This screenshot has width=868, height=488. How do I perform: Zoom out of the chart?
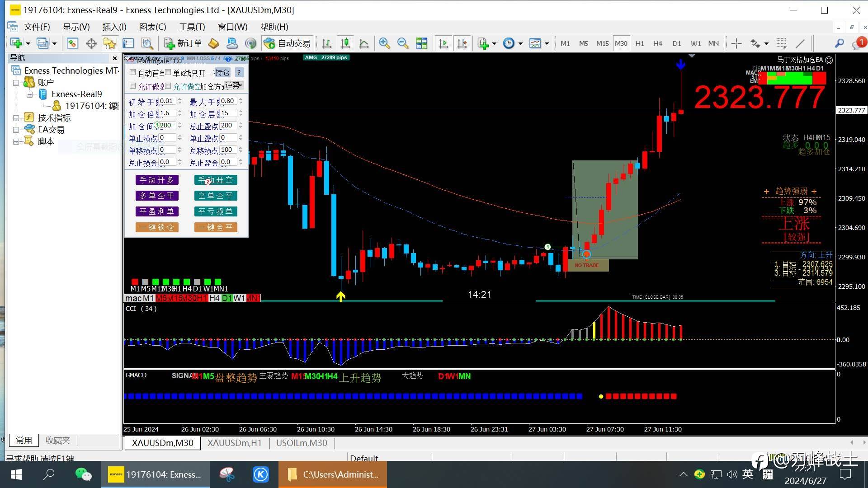(402, 43)
